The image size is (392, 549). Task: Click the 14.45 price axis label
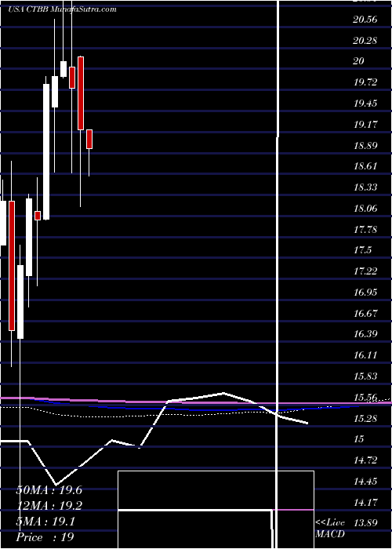coord(365,482)
